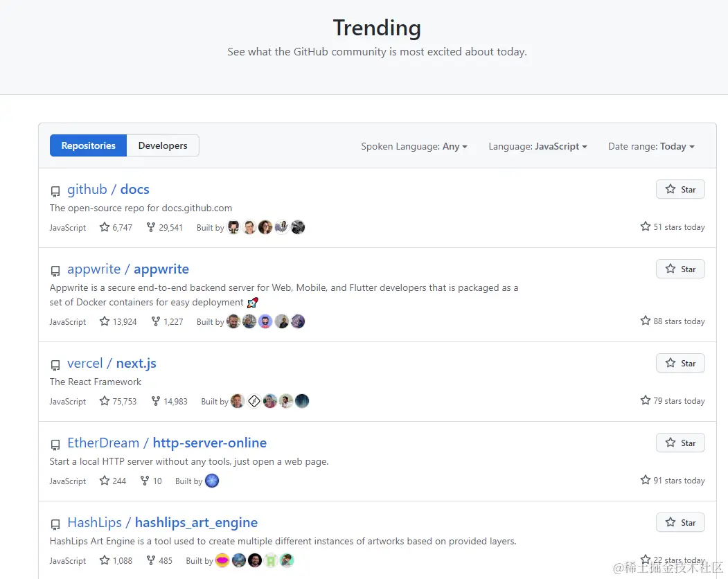Image resolution: width=728 pixels, height=579 pixels.
Task: Star the github/docs repository
Action: [680, 189]
